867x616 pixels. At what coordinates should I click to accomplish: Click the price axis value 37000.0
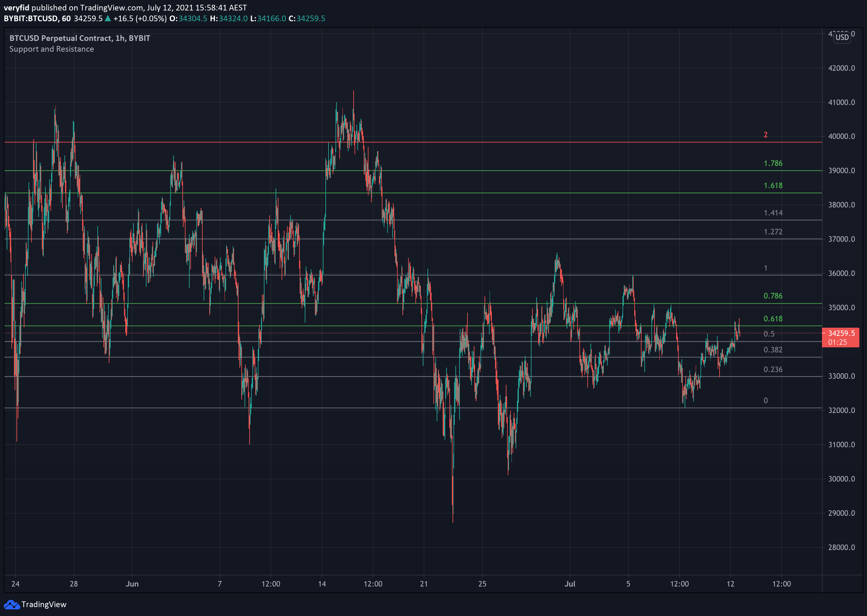(x=842, y=239)
